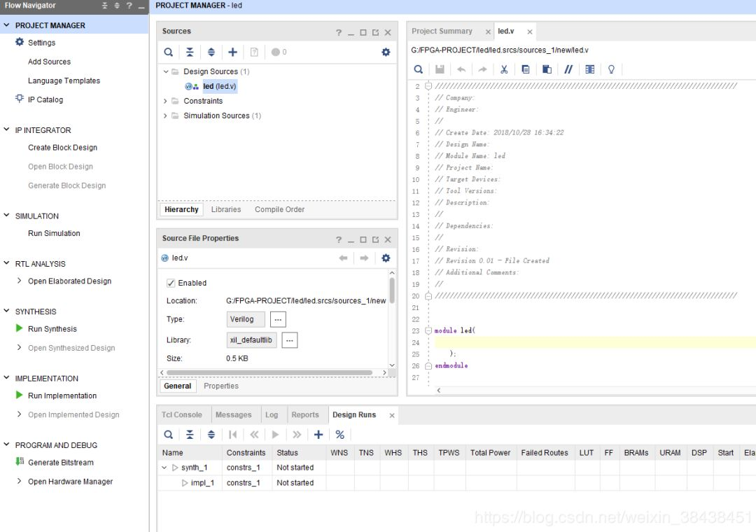Switch to the Compile Order tab
This screenshot has height=532, width=756.
tap(279, 209)
